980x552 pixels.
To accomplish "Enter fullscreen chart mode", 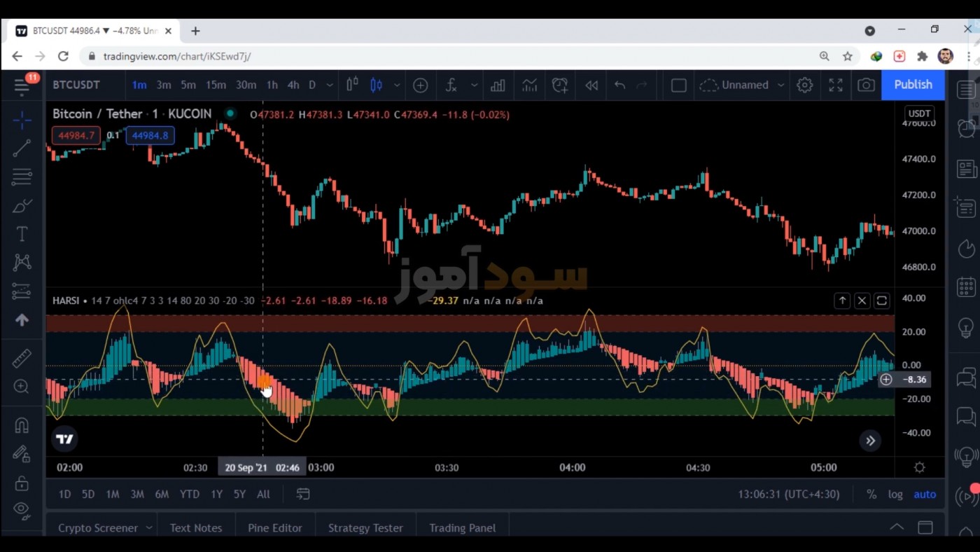I will (836, 85).
